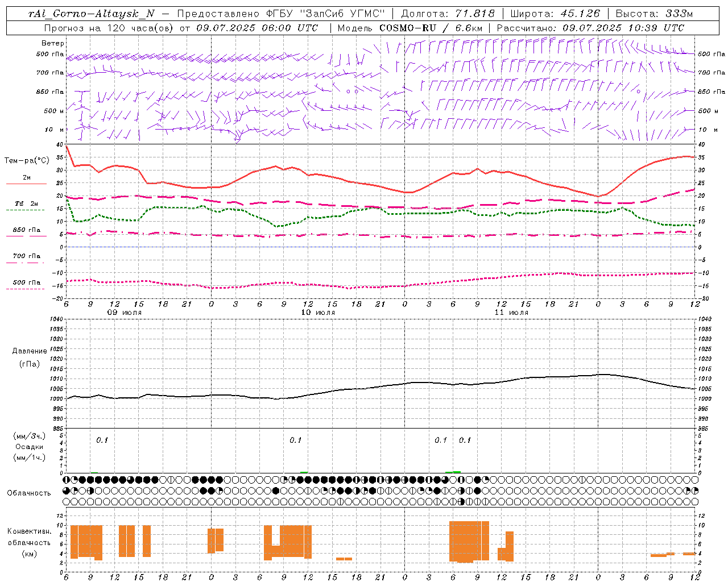The width and height of the screenshot is (728, 582).
Task: Click the Осадки label
Action: [30, 447]
